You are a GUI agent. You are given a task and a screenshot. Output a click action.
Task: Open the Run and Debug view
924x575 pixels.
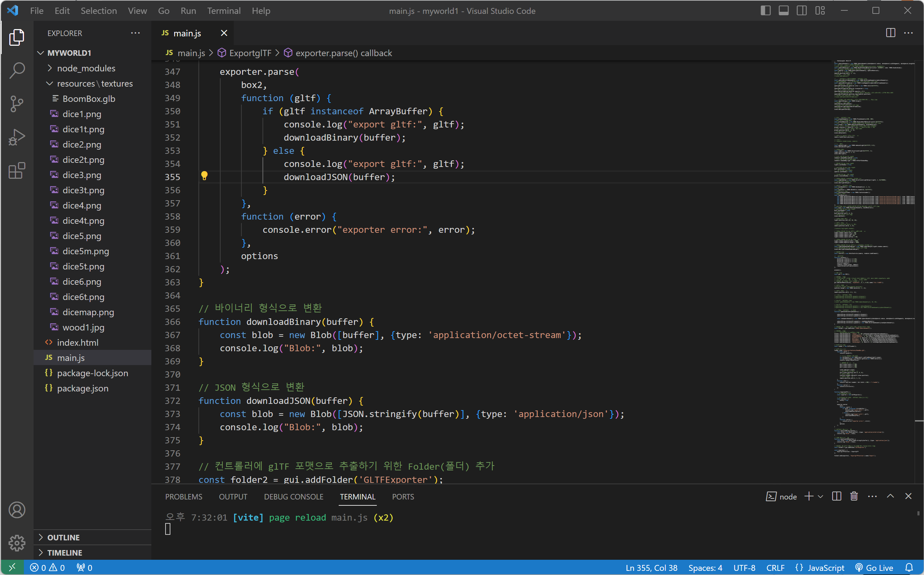17,137
